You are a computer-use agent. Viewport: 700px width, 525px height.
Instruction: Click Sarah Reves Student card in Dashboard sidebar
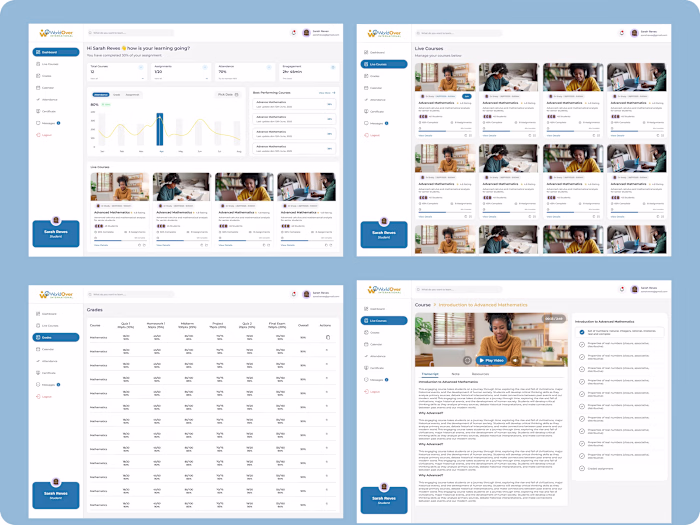56,233
